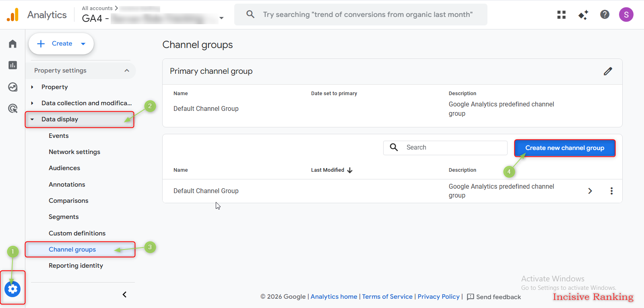The height and width of the screenshot is (308, 644).
Task: Collapse the side navigation with back chevron
Action: tap(124, 294)
